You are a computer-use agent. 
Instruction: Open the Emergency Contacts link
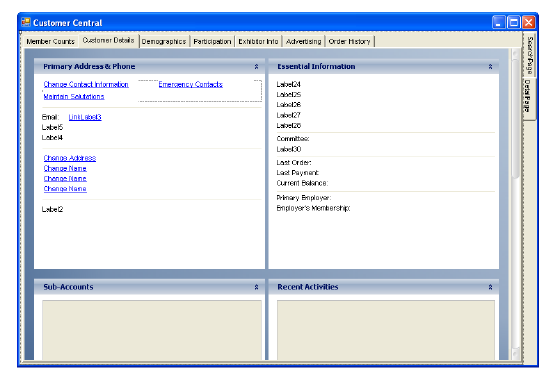point(190,84)
